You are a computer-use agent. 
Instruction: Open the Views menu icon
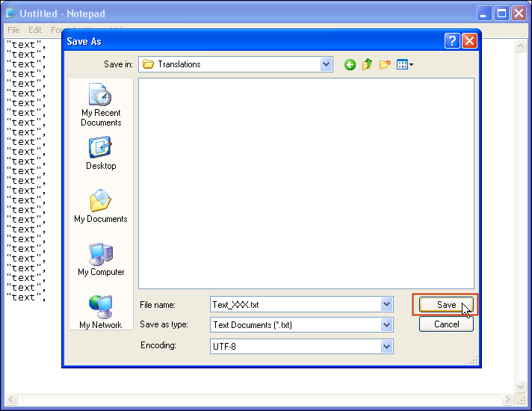point(404,65)
